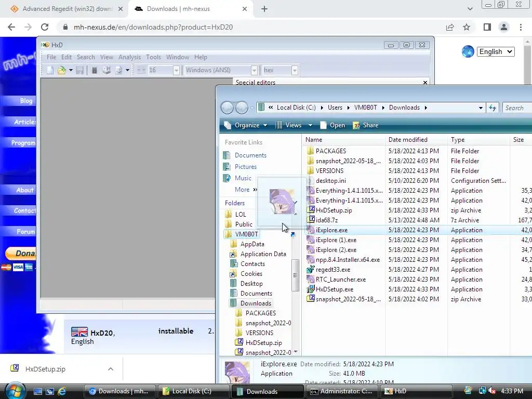Viewport: 532px width, 399px height.
Task: Click the Open file icon in HxD toolbar
Action: [x=61, y=70]
